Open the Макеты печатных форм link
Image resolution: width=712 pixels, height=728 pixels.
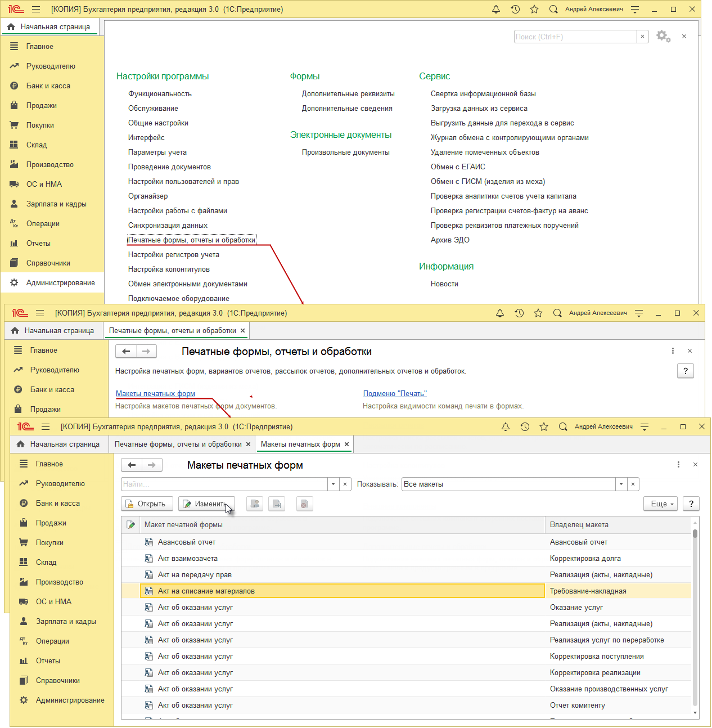155,393
